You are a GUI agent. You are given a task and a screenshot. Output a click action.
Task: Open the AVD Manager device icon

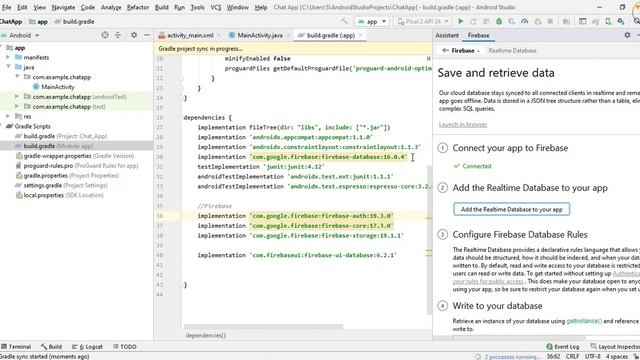coord(608,22)
